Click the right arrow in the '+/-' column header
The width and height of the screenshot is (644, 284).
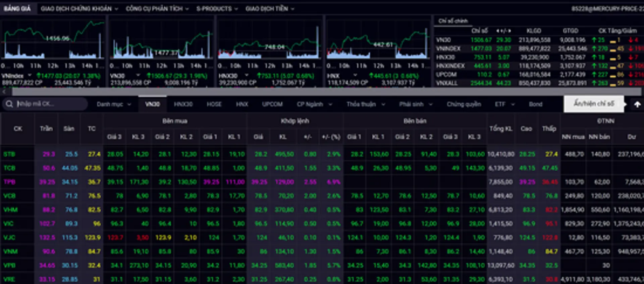coord(509,31)
